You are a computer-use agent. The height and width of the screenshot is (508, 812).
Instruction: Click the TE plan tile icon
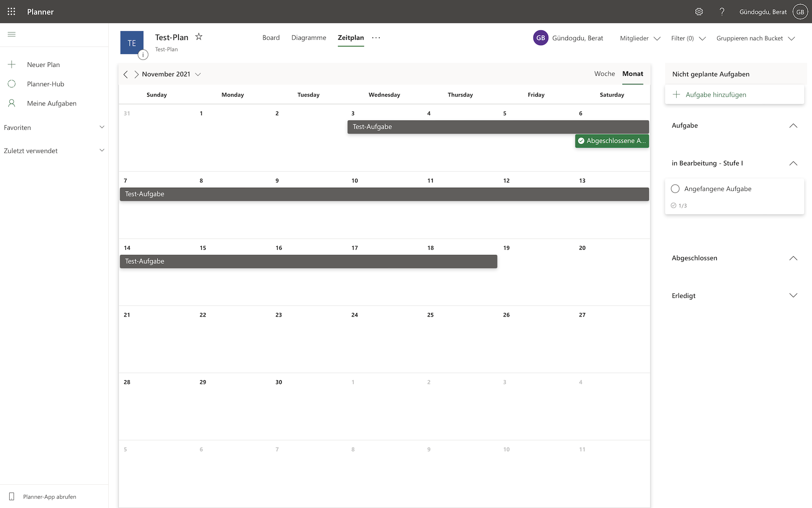(132, 43)
